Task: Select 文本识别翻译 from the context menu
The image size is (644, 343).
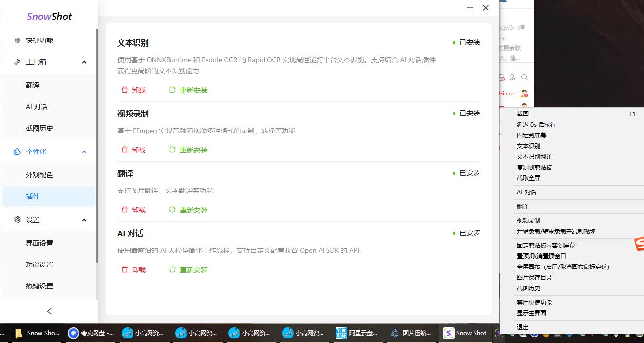Action: pyautogui.click(x=534, y=156)
